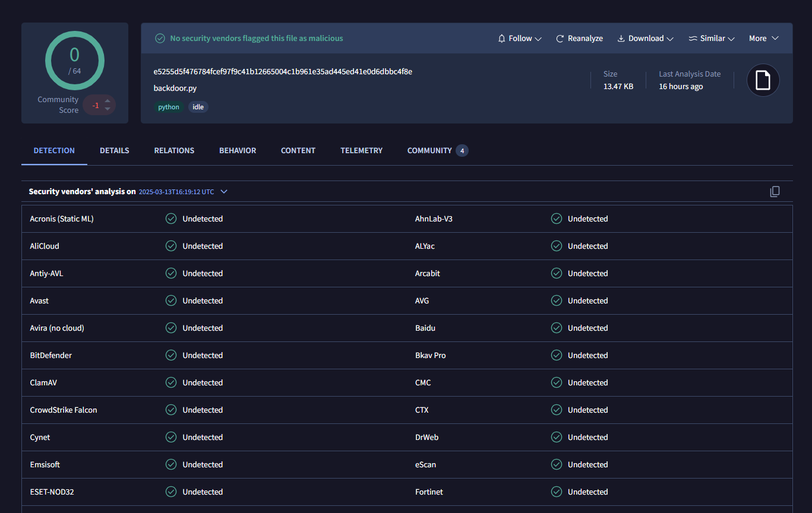Viewport: 812px width, 513px height.
Task: Open the RELATIONS tab
Action: click(x=174, y=151)
